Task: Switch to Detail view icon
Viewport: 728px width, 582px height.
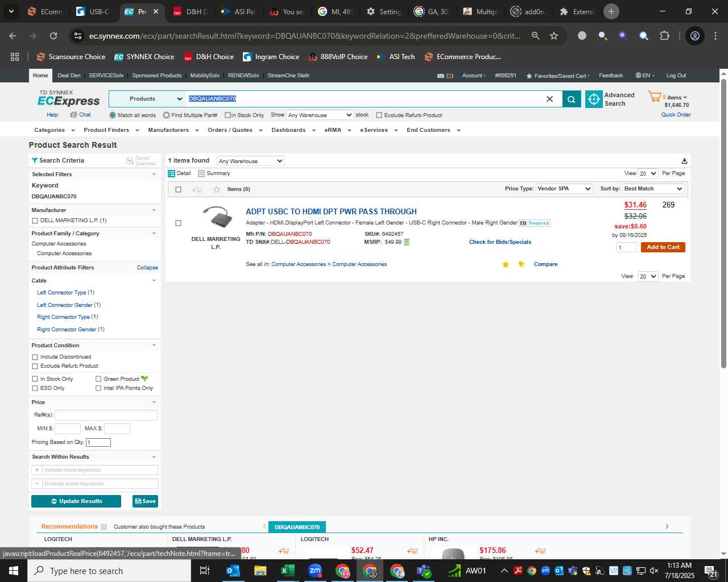Action: [171, 173]
